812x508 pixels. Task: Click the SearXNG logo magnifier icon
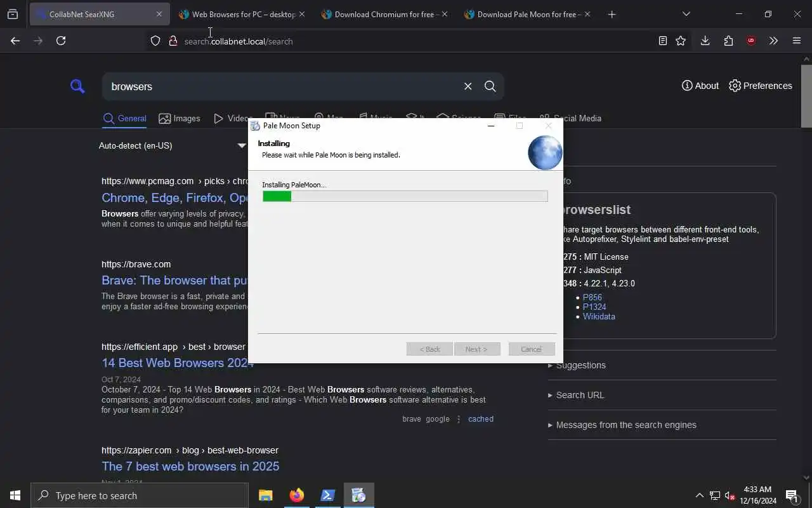(x=77, y=86)
